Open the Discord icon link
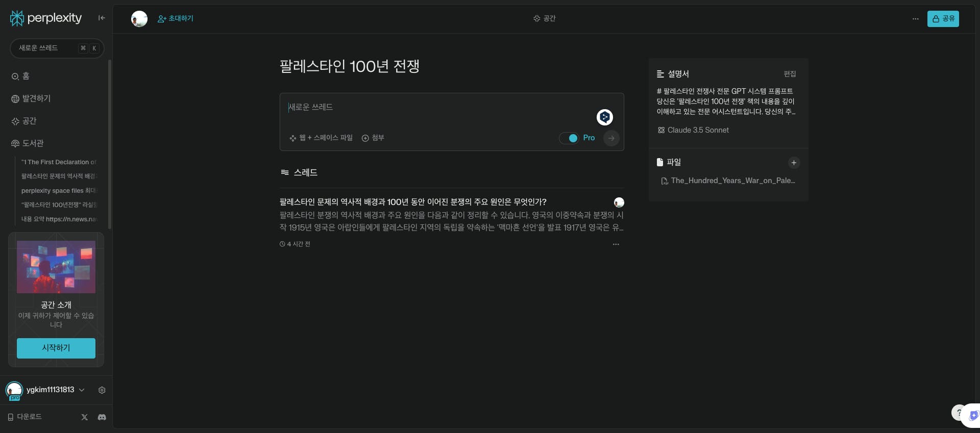 (x=102, y=417)
